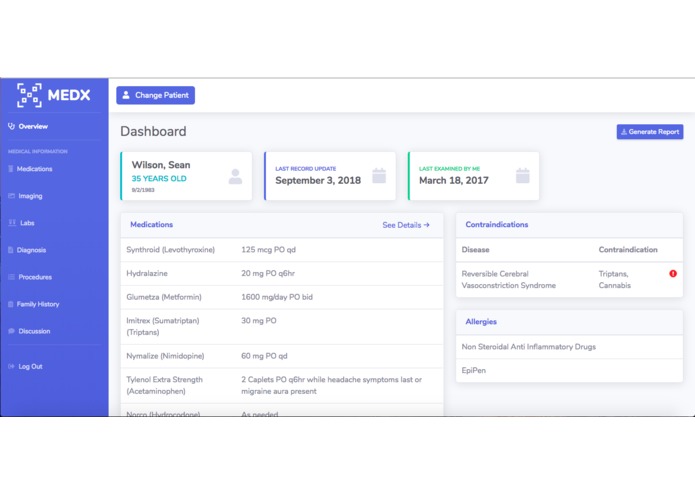The image size is (695, 494).
Task: Select the Non Steroidal Anti Inflammatory Drugs allergy
Action: tap(569, 346)
